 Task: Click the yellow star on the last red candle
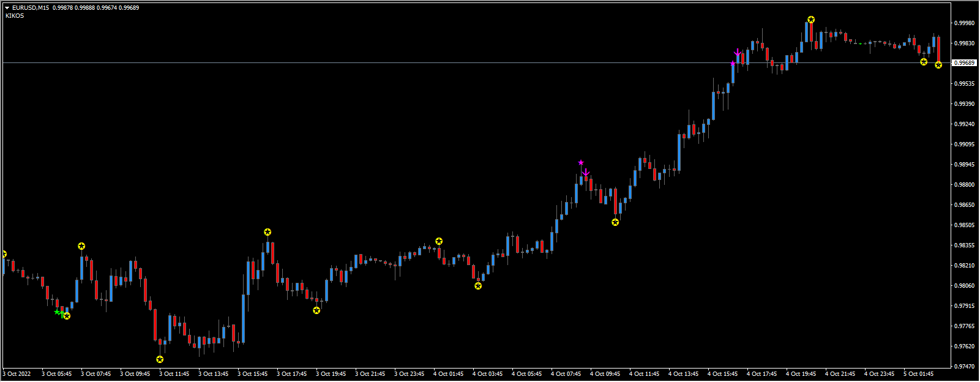pyautogui.click(x=938, y=65)
